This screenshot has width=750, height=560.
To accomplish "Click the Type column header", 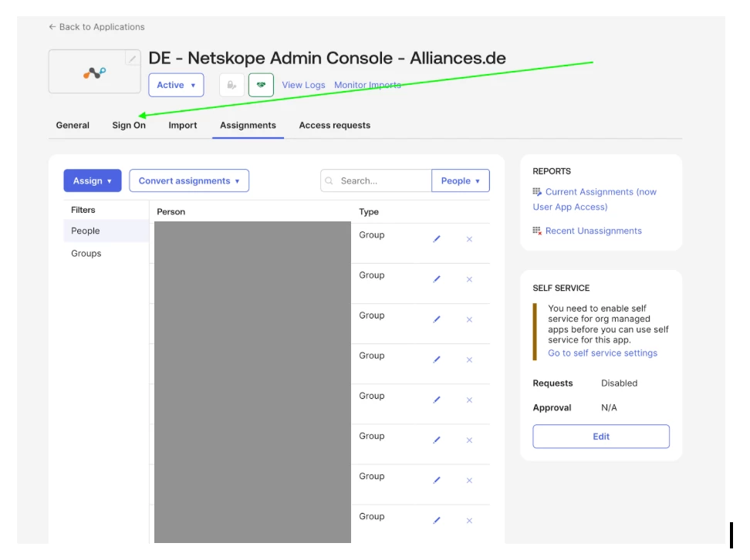I will click(369, 212).
